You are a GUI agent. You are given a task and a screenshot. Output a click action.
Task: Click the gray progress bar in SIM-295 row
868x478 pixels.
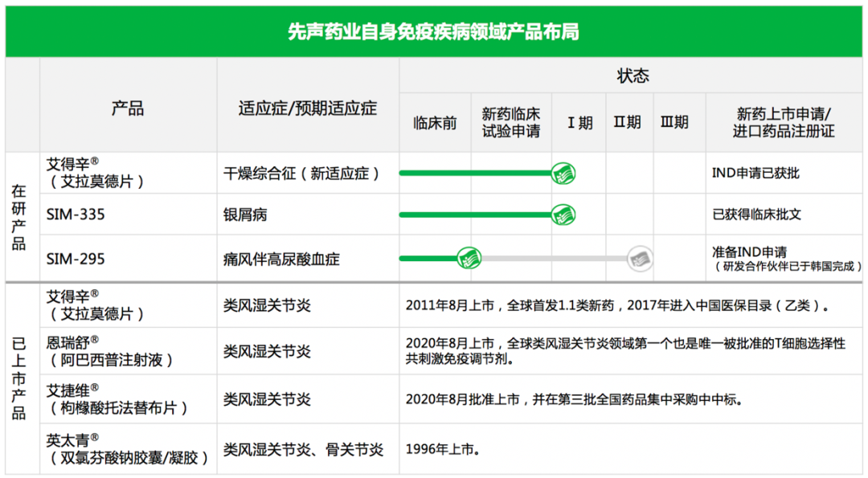point(554,259)
